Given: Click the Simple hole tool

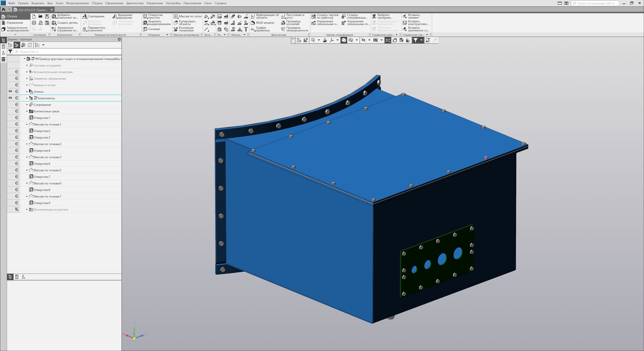Looking at the screenshot, I should tap(145, 16).
